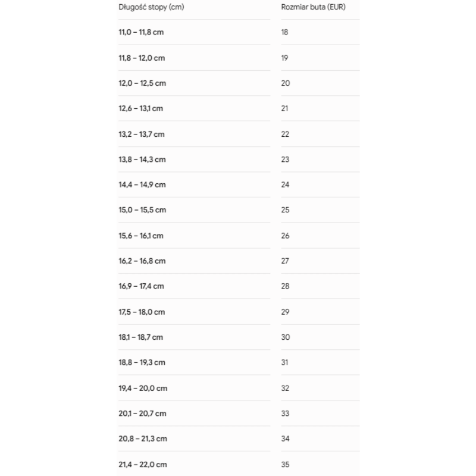
Task: Click the 'Długość stopy (cm)' column header
Action: tap(151, 7)
